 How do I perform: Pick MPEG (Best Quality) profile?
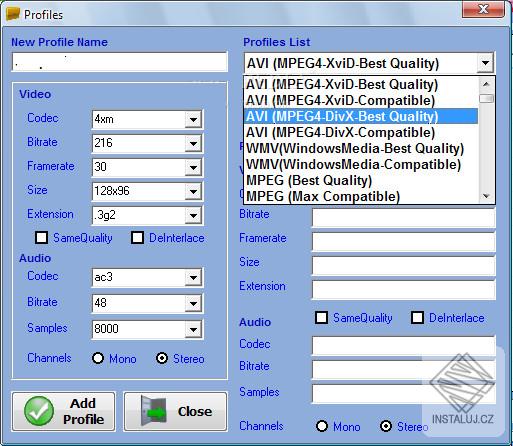point(361,180)
